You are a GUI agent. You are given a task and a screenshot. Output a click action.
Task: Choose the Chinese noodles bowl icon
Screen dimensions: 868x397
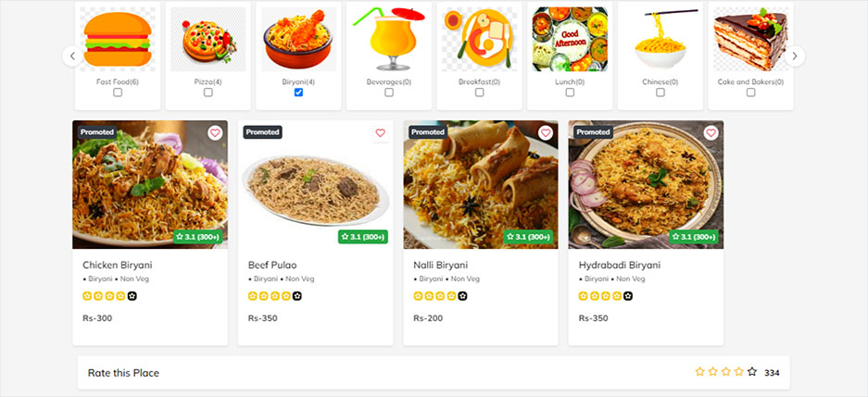click(x=660, y=39)
